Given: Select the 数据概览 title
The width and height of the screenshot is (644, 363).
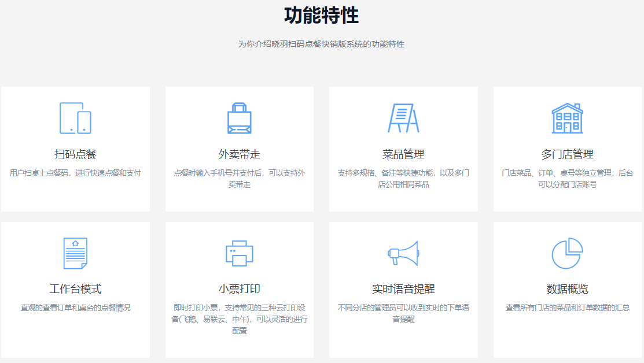Looking at the screenshot, I should (x=567, y=289).
